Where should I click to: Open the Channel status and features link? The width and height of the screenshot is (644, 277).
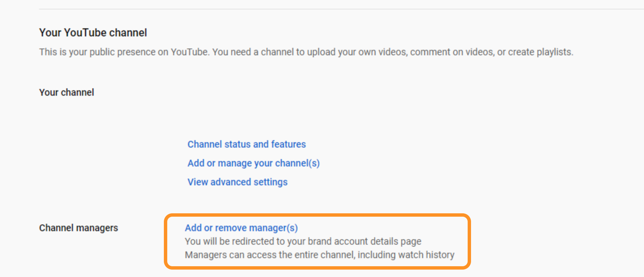(x=246, y=144)
